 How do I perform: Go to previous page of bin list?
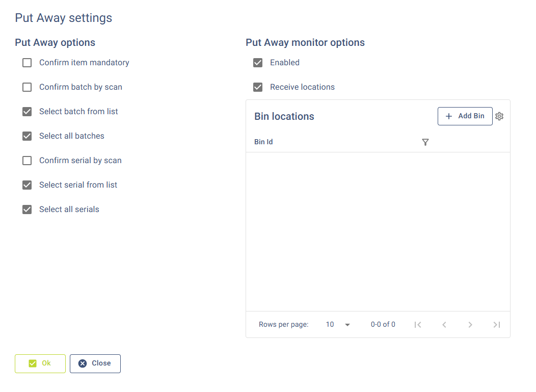[x=444, y=325]
